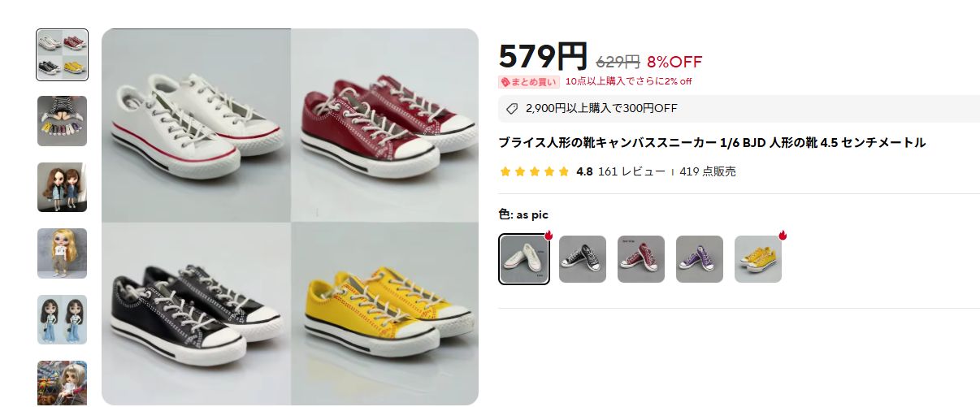Click the product title text

click(712, 143)
